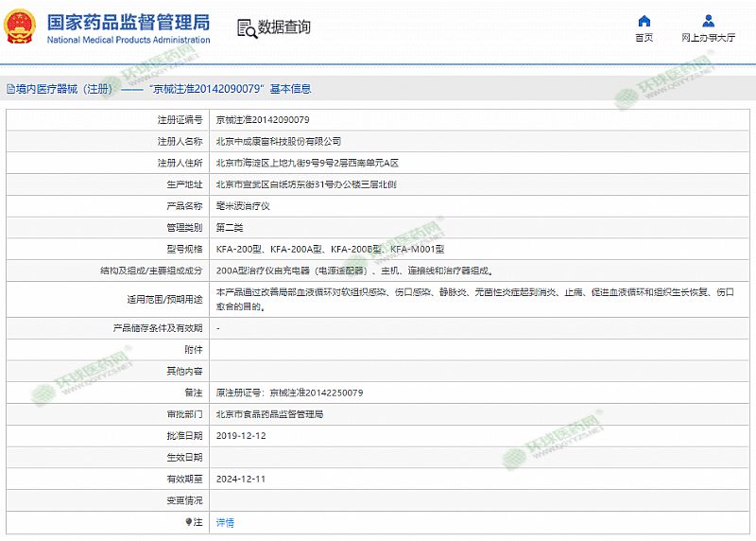Open the 网上办事大厅 text link
This screenshot has height=541, width=756.
(x=708, y=38)
